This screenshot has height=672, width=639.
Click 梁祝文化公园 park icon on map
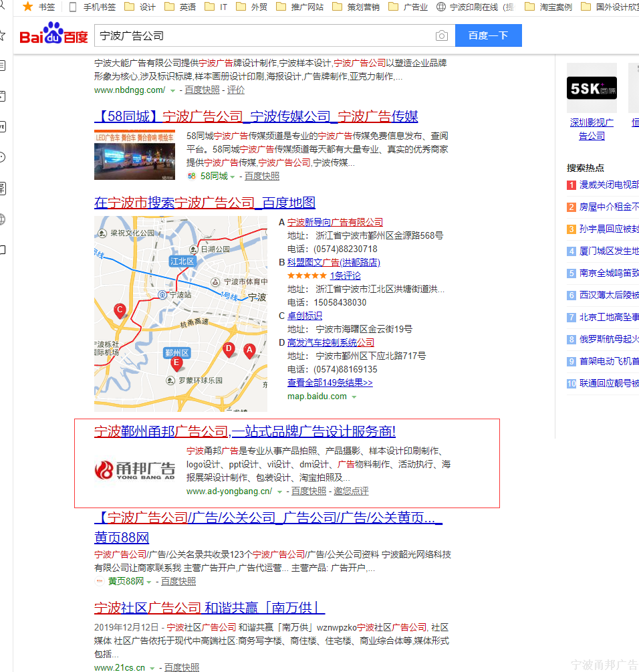click(x=102, y=233)
